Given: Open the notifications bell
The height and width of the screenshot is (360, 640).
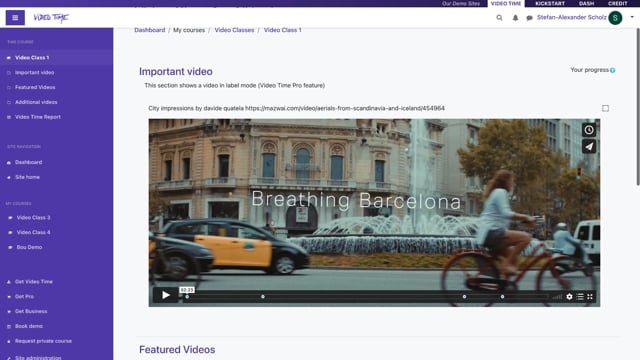Looking at the screenshot, I should click(x=516, y=18).
